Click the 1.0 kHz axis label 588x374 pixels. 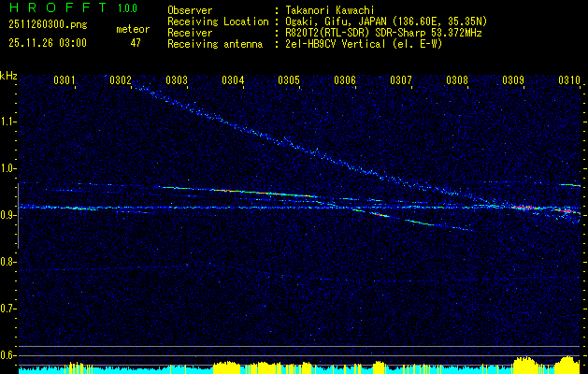(x=7, y=168)
